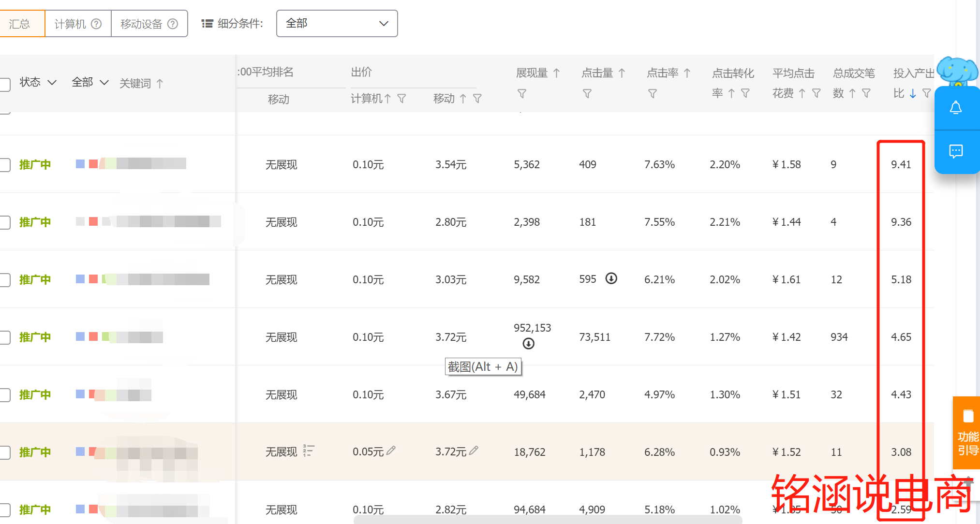This screenshot has height=524, width=980.
Task: Click download icon under 952,153 impressions
Action: tap(529, 344)
